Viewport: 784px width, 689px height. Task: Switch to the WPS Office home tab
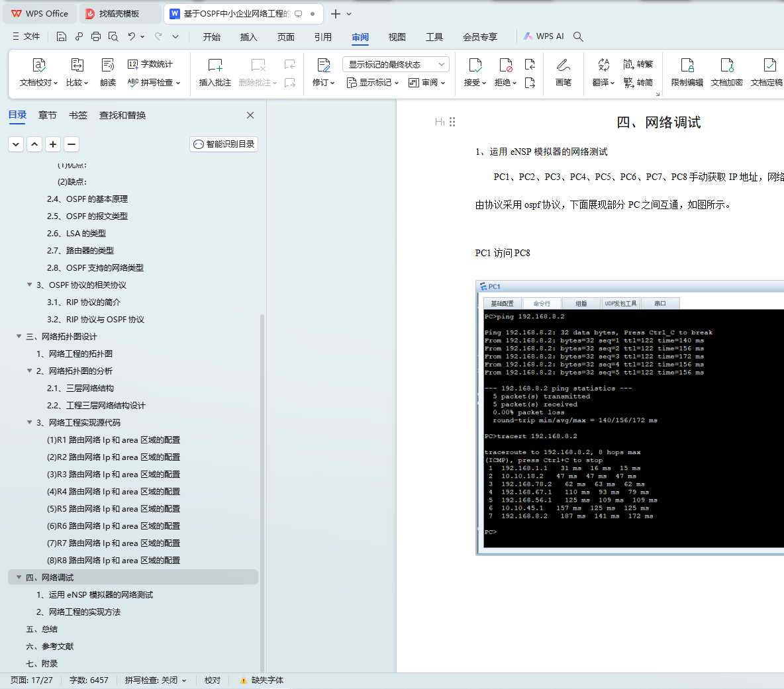[x=40, y=14]
